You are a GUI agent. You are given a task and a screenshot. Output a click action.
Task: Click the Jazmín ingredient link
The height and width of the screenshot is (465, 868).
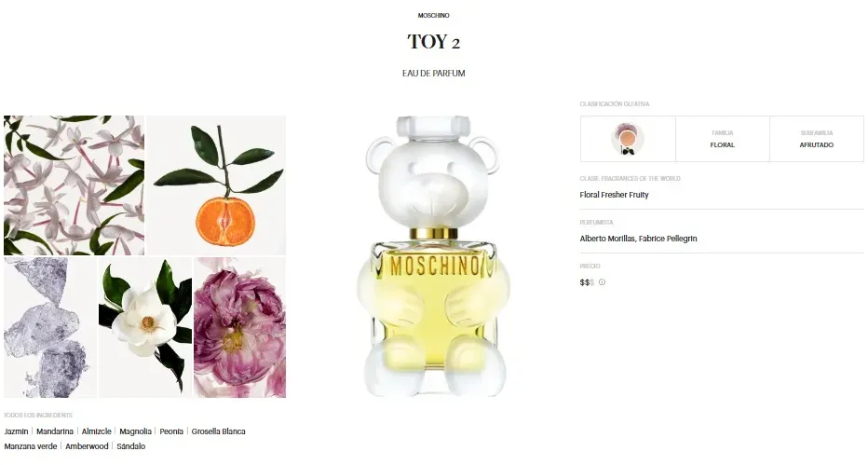[16, 431]
